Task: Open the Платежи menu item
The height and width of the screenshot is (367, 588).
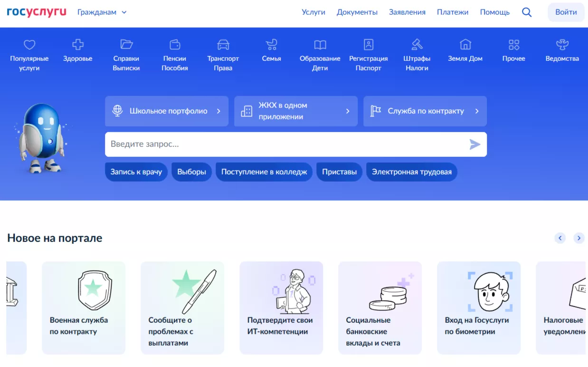Action: 453,12
